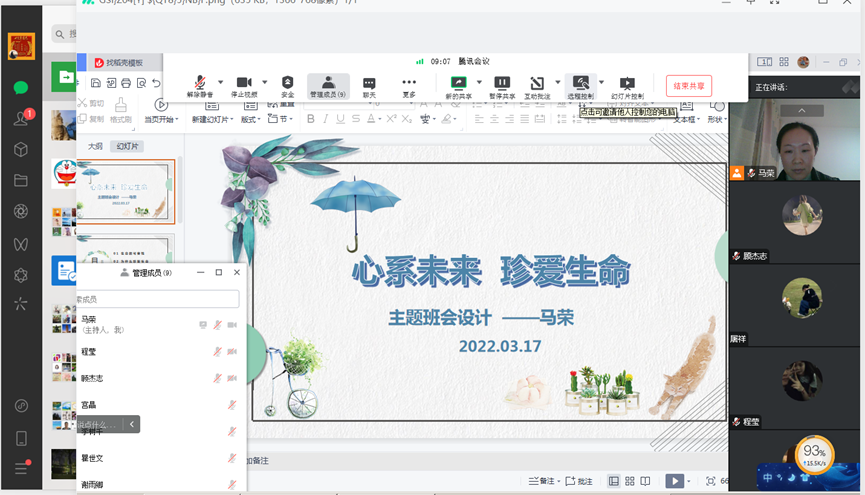Open the annotation tool (互动批注)
This screenshot has height=495, width=865.
point(537,83)
